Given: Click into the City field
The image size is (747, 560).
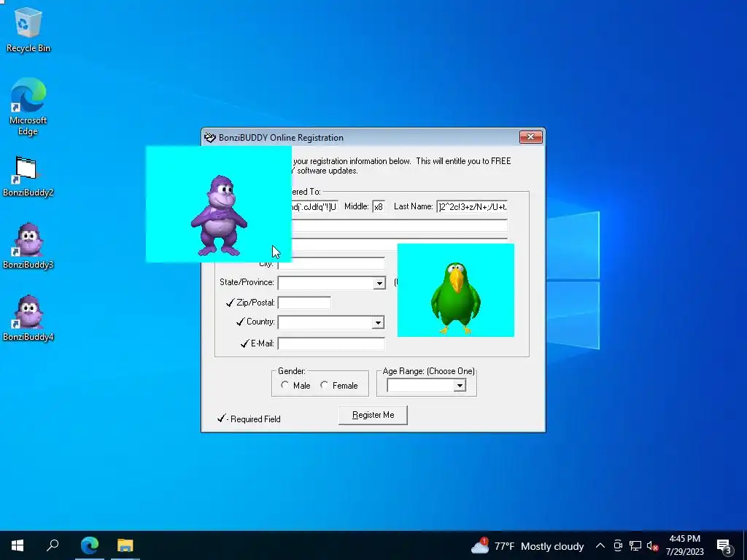Looking at the screenshot, I should [x=331, y=263].
